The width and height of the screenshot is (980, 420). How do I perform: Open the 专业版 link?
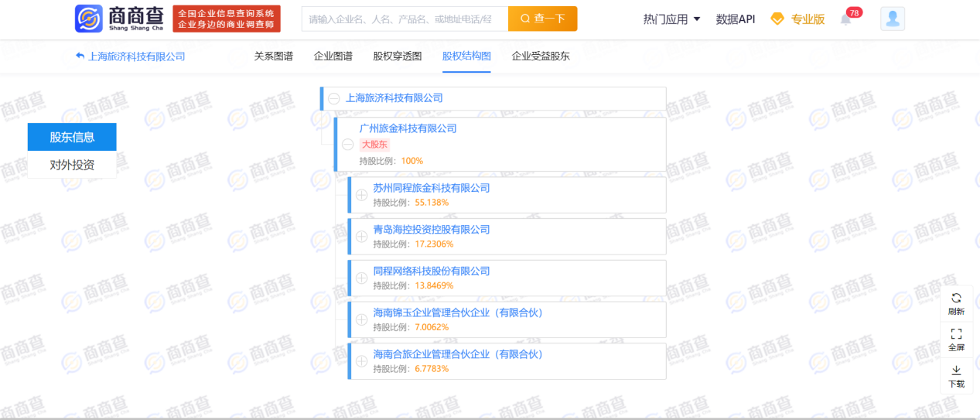pos(808,19)
